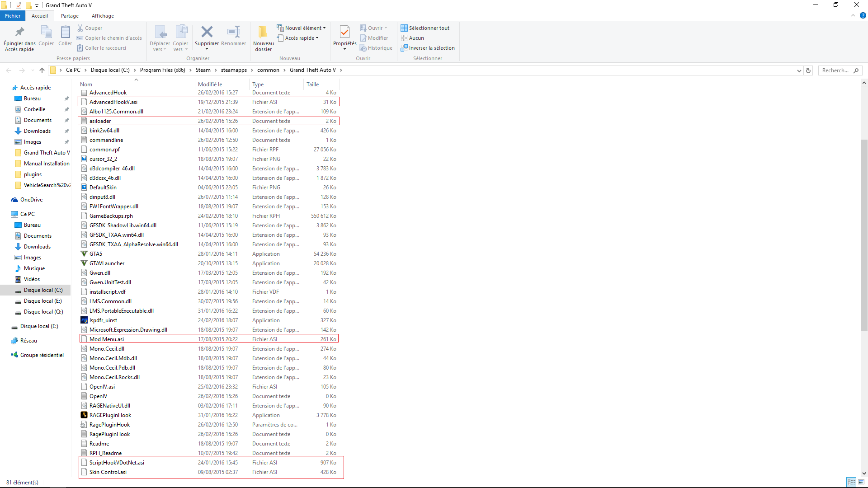The height and width of the screenshot is (488, 868).
Task: Open the Affichage ribbon tab
Action: (x=103, y=16)
